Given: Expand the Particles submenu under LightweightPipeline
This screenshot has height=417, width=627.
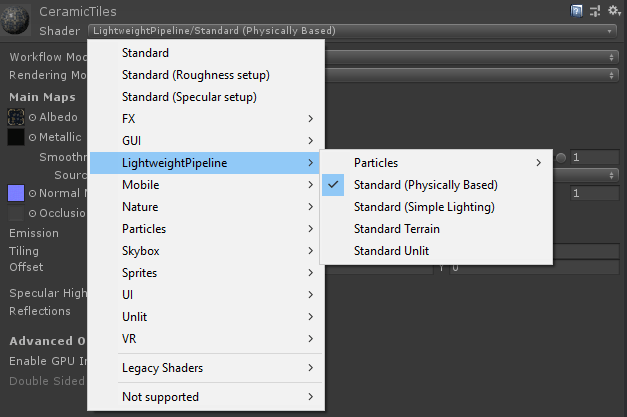Looking at the screenshot, I should [x=436, y=162].
